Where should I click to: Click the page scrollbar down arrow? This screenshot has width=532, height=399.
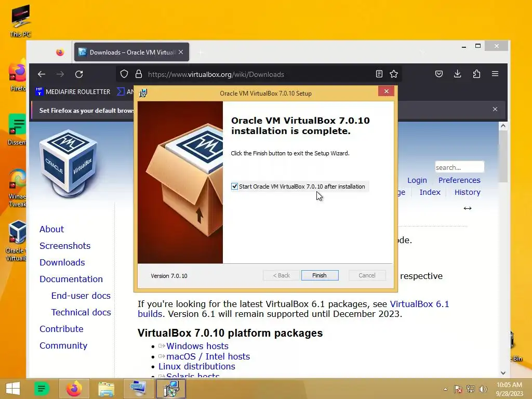click(503, 373)
